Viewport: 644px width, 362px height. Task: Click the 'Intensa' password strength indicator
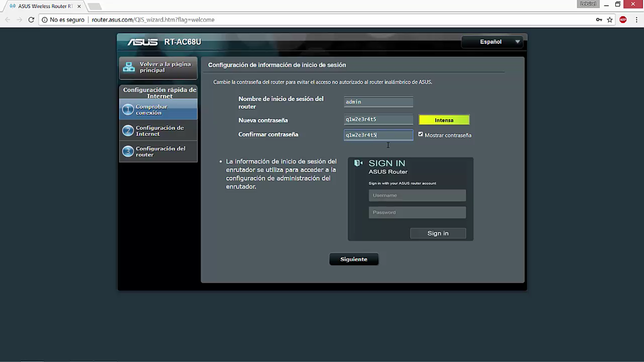click(444, 120)
